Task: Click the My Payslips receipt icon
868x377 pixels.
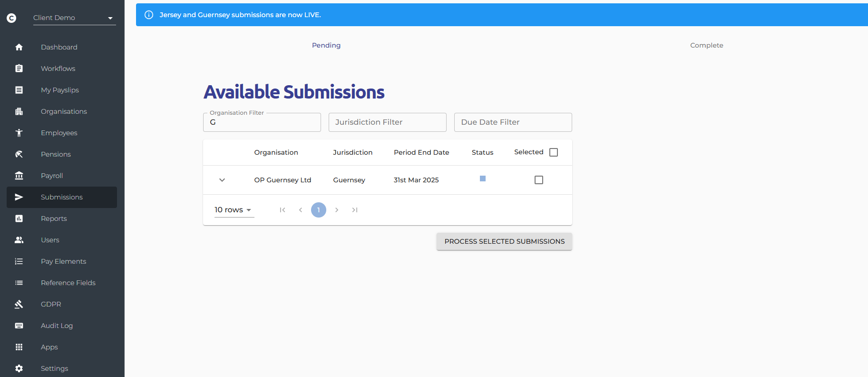Action: tap(19, 90)
